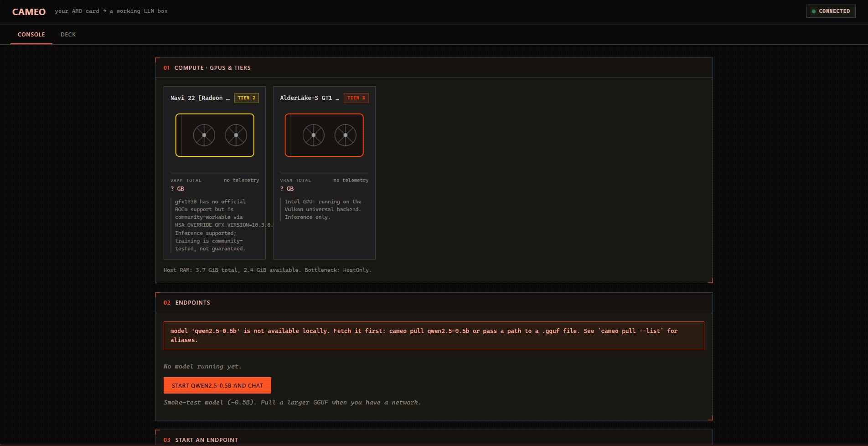Screen dimensions: 868x446
Task: Click the Smoke-test model hint text
Action: coord(292,403)
